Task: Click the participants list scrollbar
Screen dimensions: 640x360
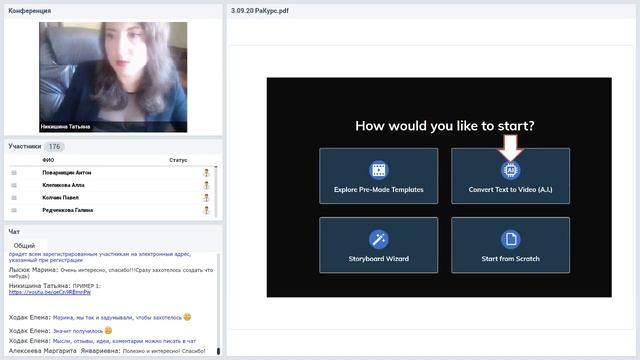Action: coord(216,191)
